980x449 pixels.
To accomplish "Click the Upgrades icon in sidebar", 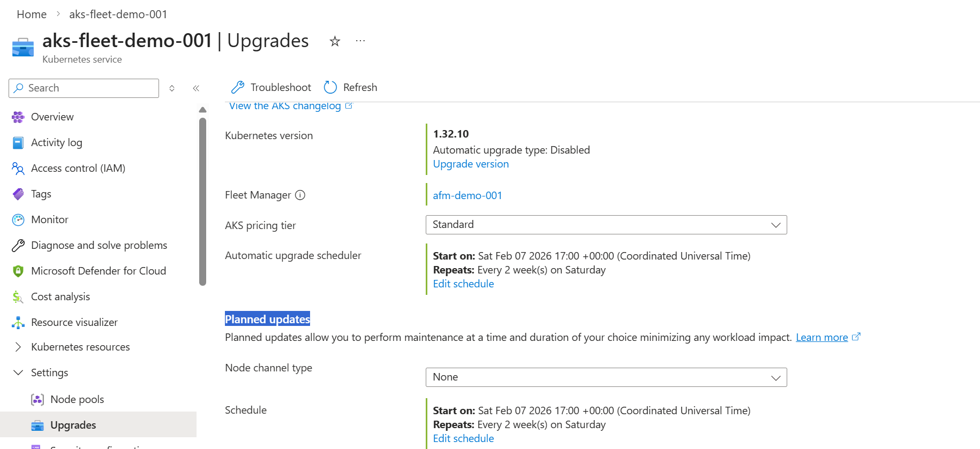I will tap(37, 425).
